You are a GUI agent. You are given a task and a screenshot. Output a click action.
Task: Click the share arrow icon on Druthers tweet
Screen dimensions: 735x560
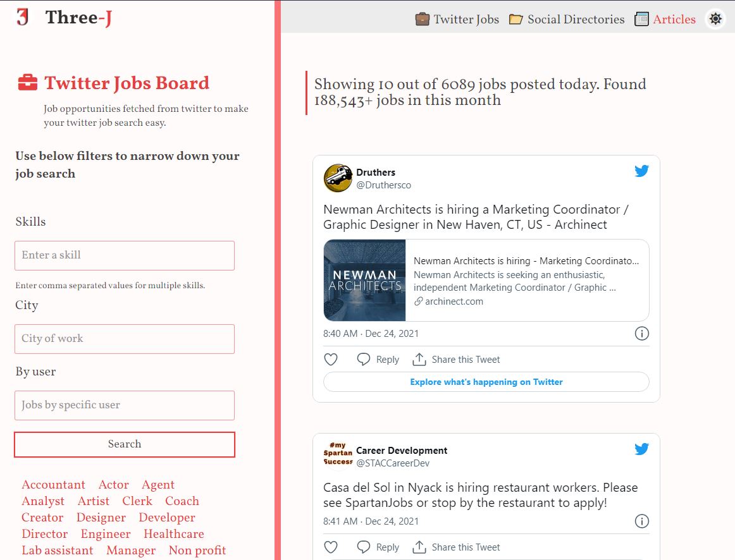click(x=419, y=360)
